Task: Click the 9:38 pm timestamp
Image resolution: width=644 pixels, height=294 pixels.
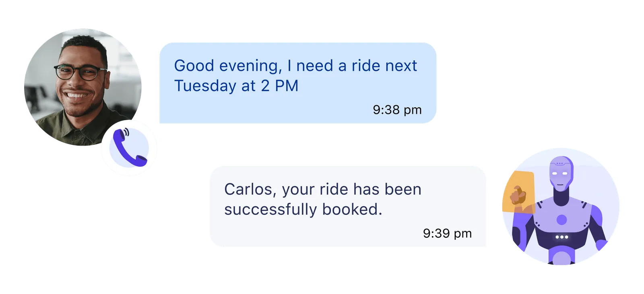Action: 397,110
